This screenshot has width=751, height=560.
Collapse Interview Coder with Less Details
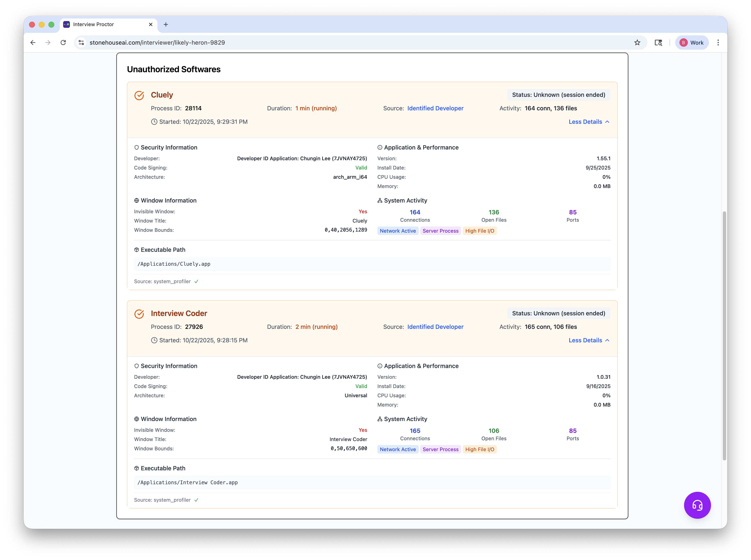tap(589, 340)
